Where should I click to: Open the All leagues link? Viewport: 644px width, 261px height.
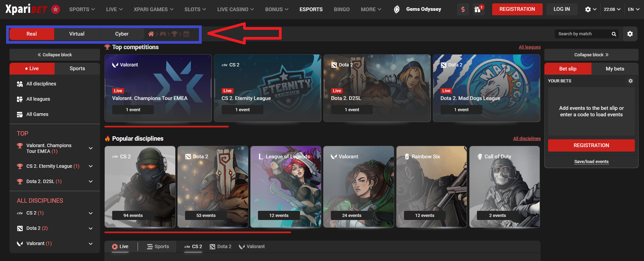click(x=529, y=47)
